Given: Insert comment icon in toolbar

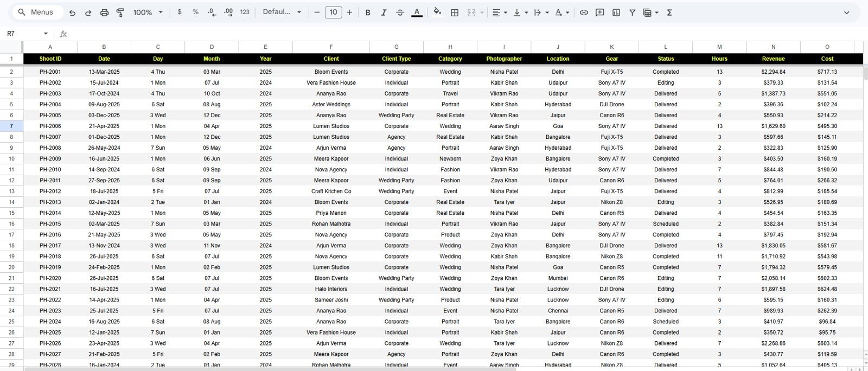Looking at the screenshot, I should pyautogui.click(x=600, y=12).
